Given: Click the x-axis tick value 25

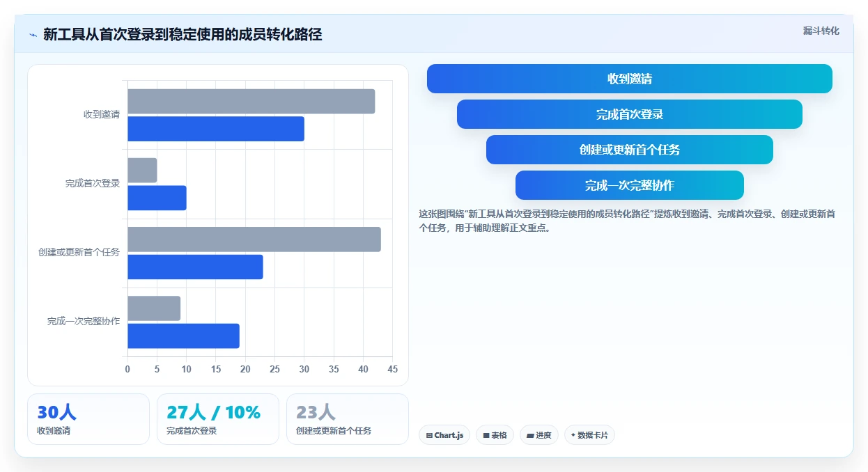Looking at the screenshot, I should click(x=274, y=369).
